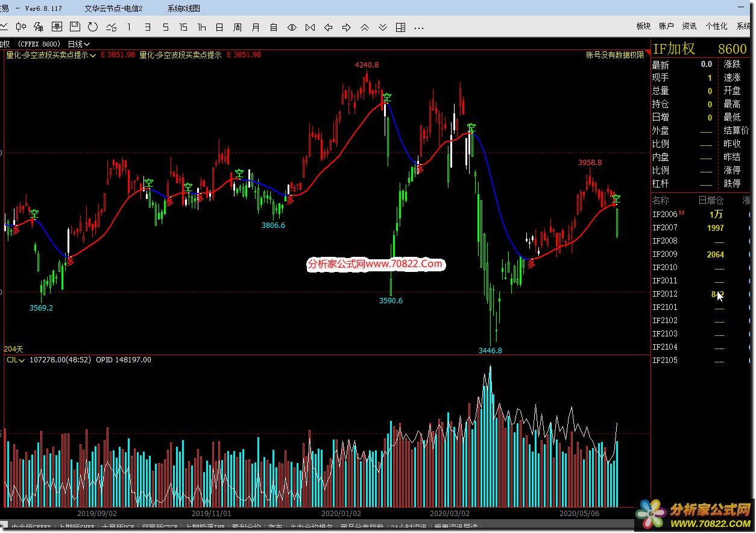This screenshot has height=533, width=756.
Task: Save chart layout with floppy disk icon
Action: [75, 27]
